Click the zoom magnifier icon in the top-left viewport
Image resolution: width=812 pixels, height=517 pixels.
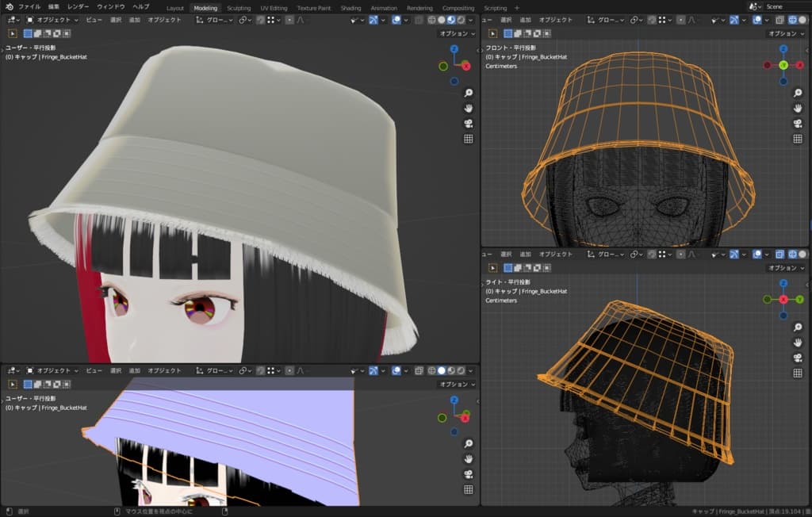point(468,93)
